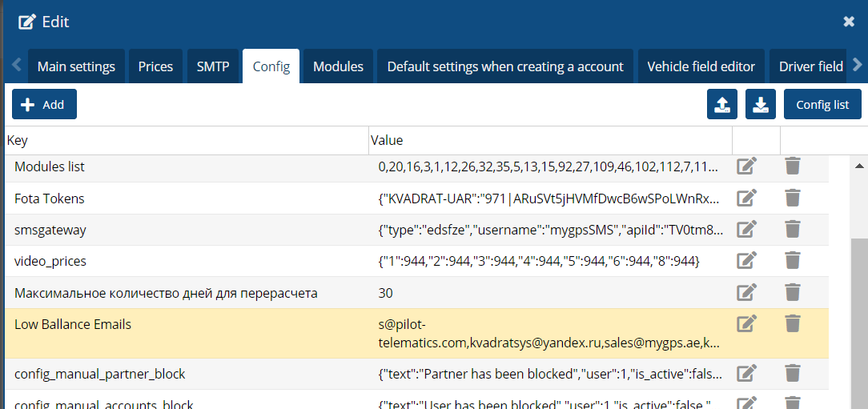868x409 pixels.
Task: Delete the Low Ballance Emails row
Action: pos(792,324)
